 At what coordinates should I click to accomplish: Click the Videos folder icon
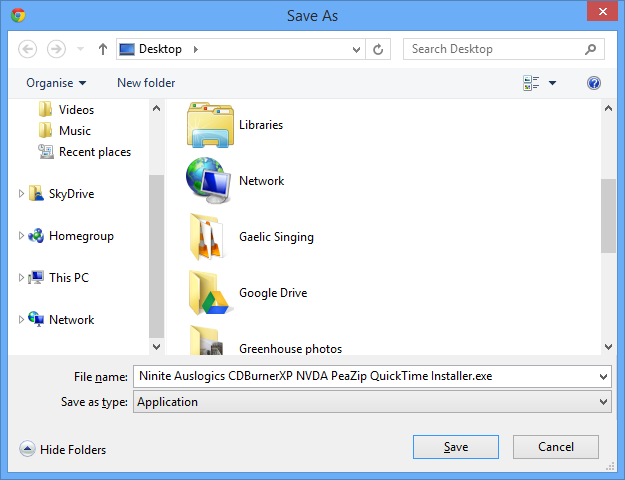(45, 109)
